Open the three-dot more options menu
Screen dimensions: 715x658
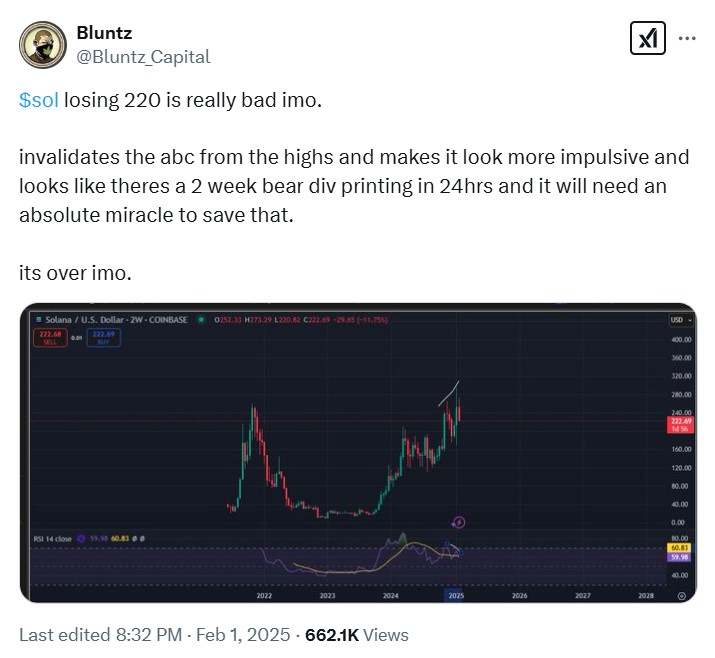(x=687, y=38)
